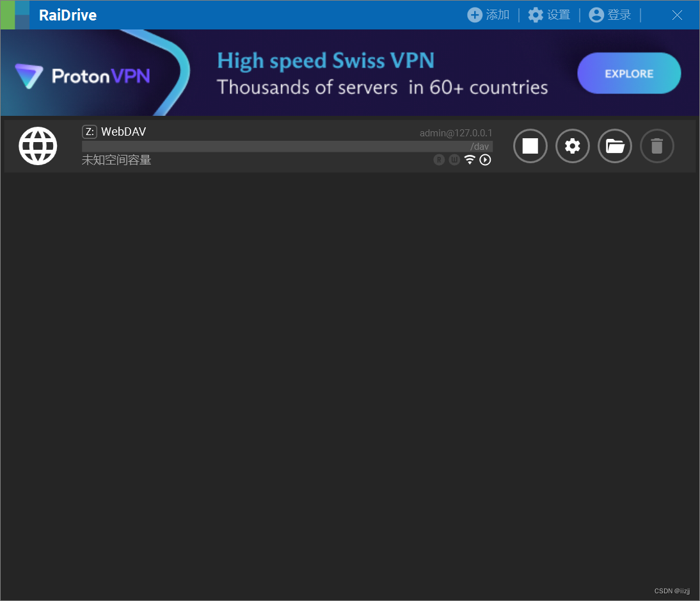
Task: Click the ProtonVPN logo in banner
Action: [83, 76]
